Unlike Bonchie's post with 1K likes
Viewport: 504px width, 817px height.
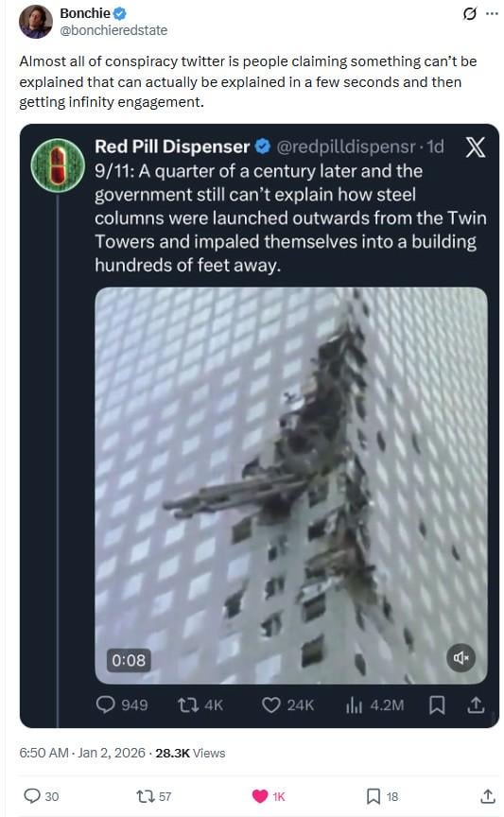pyautogui.click(x=259, y=796)
